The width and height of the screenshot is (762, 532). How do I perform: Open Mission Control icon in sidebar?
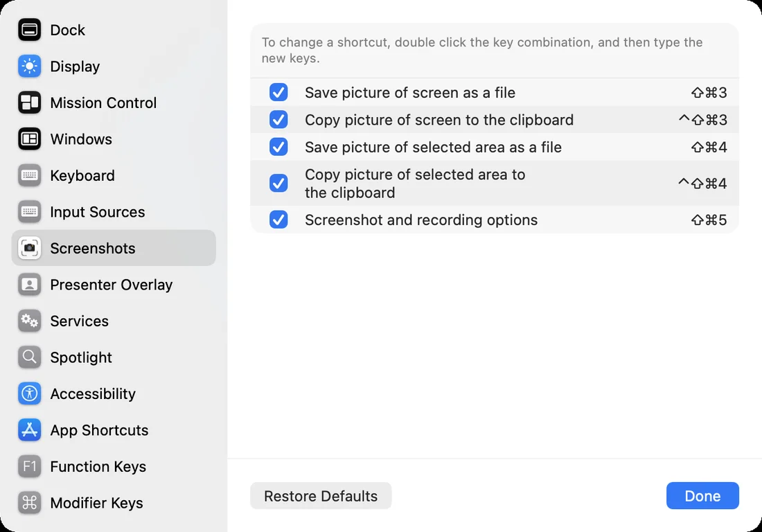tap(30, 103)
